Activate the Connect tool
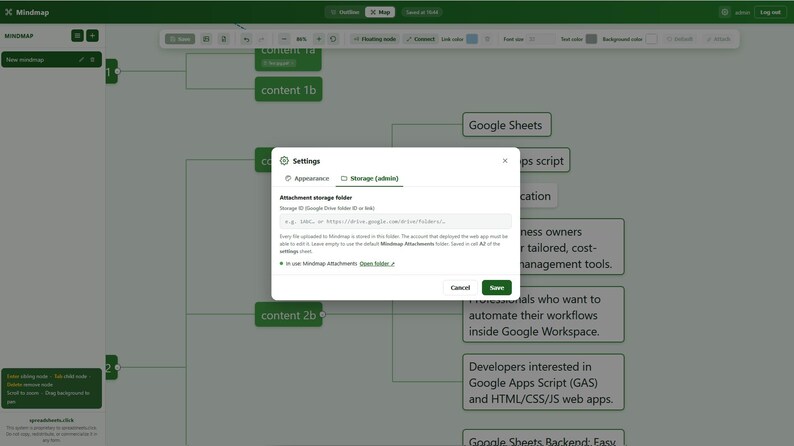The width and height of the screenshot is (794, 446). (x=420, y=39)
